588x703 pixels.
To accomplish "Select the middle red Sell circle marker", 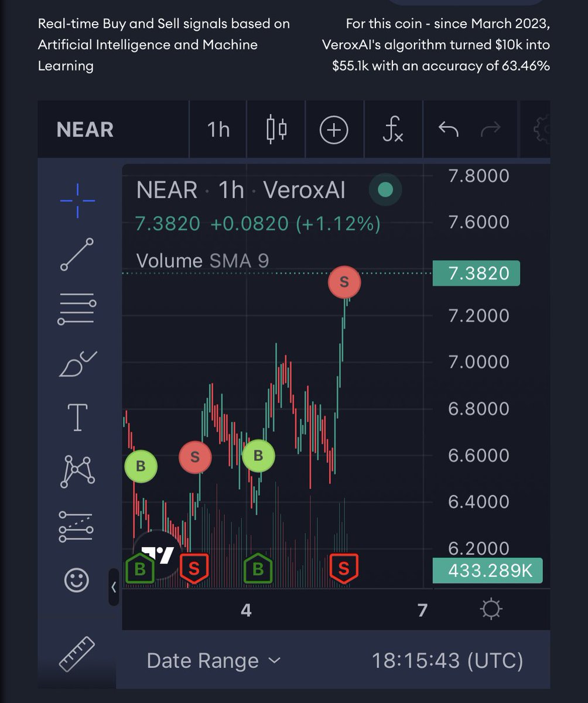I will click(x=195, y=457).
